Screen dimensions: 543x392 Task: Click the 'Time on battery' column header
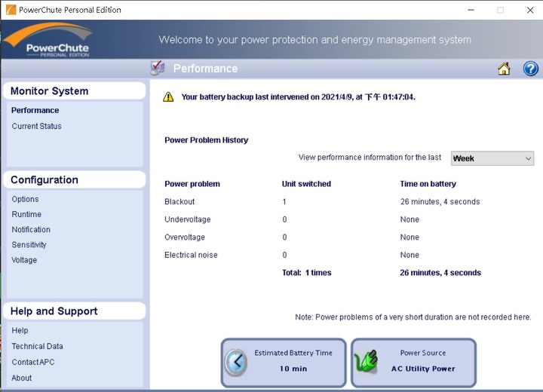click(428, 184)
